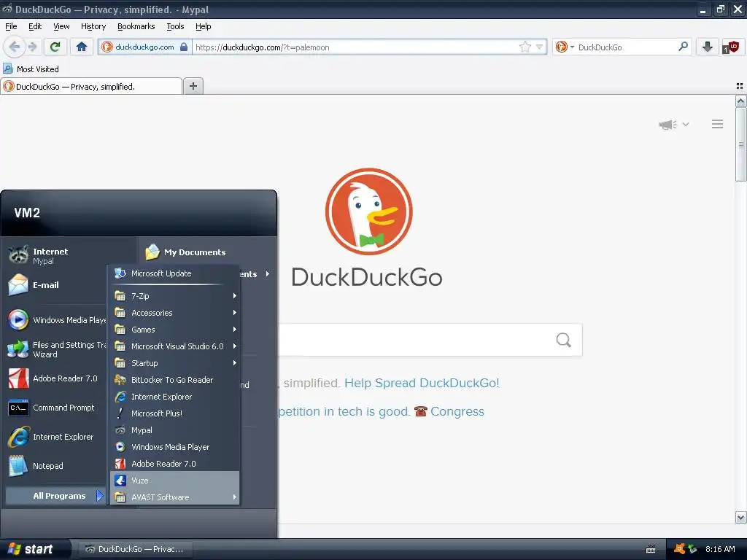Expand the Startup program folder
The width and height of the screenshot is (747, 560).
click(x=174, y=363)
